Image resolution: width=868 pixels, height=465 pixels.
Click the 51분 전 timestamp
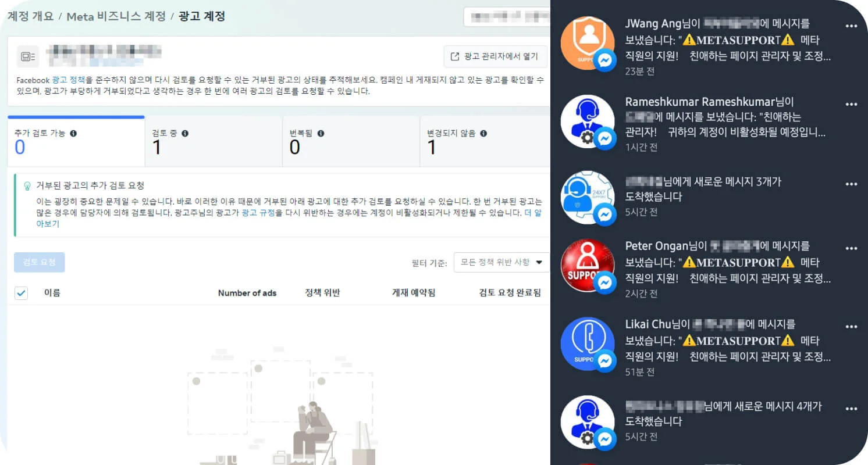pos(640,371)
